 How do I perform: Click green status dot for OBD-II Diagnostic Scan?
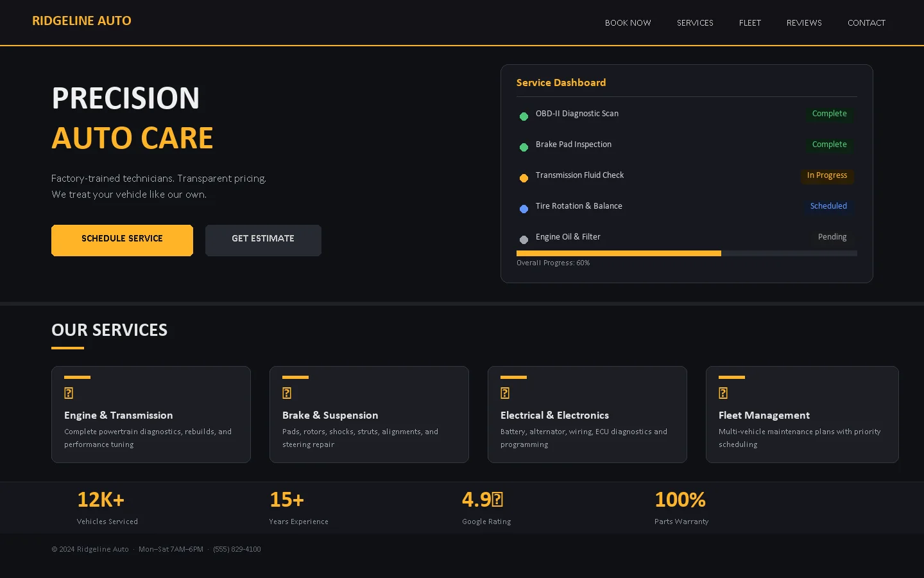tap(524, 116)
